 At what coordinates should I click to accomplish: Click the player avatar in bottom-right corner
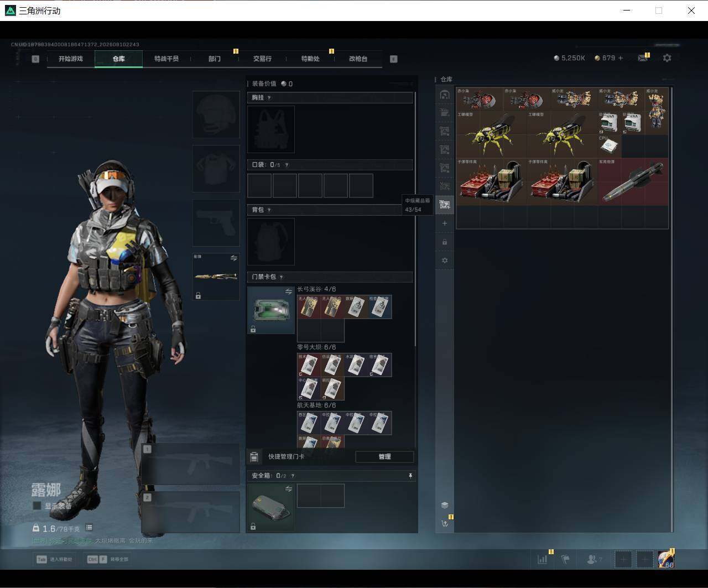[666, 559]
